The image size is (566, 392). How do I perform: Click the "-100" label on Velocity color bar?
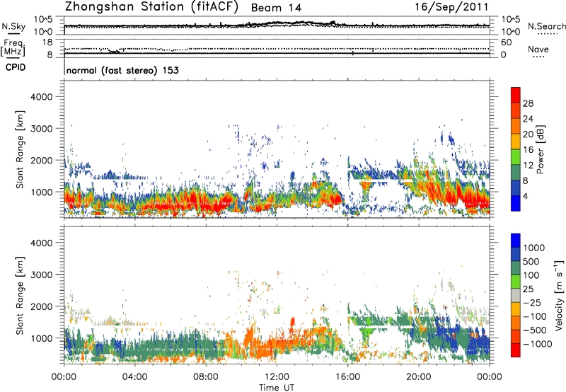pyautogui.click(x=535, y=316)
